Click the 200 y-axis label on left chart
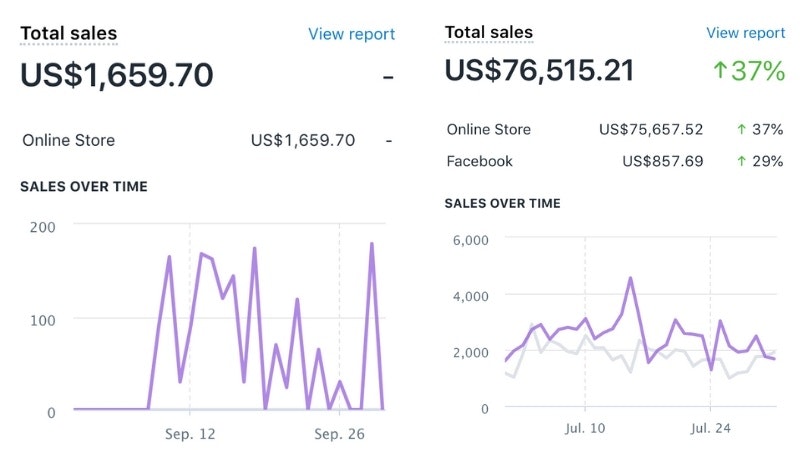 click(42, 227)
